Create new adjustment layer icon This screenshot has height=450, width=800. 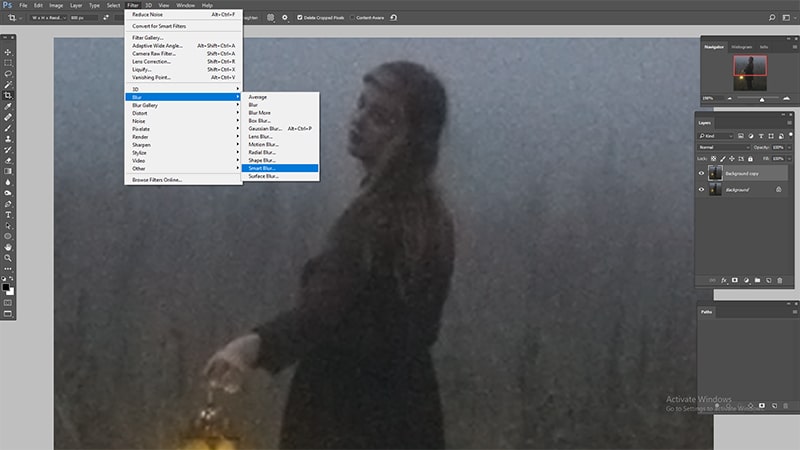746,280
